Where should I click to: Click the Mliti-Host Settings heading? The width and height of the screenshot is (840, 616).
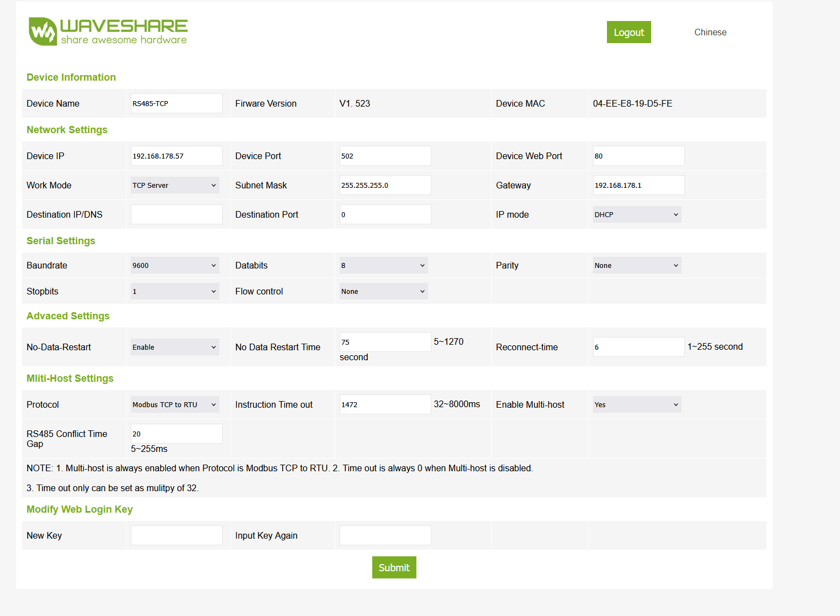(x=70, y=378)
